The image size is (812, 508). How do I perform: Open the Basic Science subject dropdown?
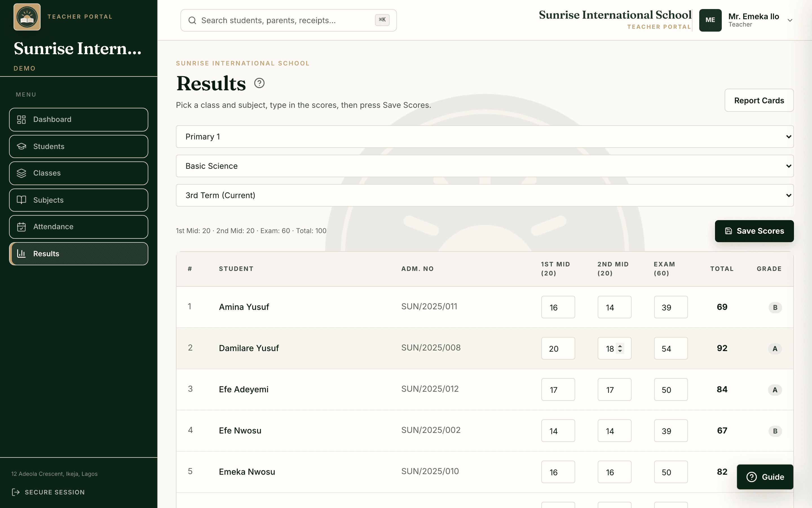click(484, 166)
